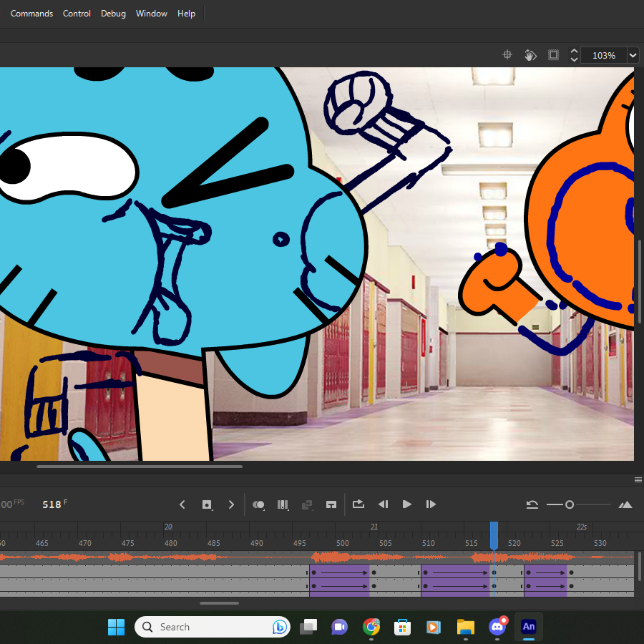
Task: Click the timeline zoom-in mountains icon
Action: pos(625,504)
